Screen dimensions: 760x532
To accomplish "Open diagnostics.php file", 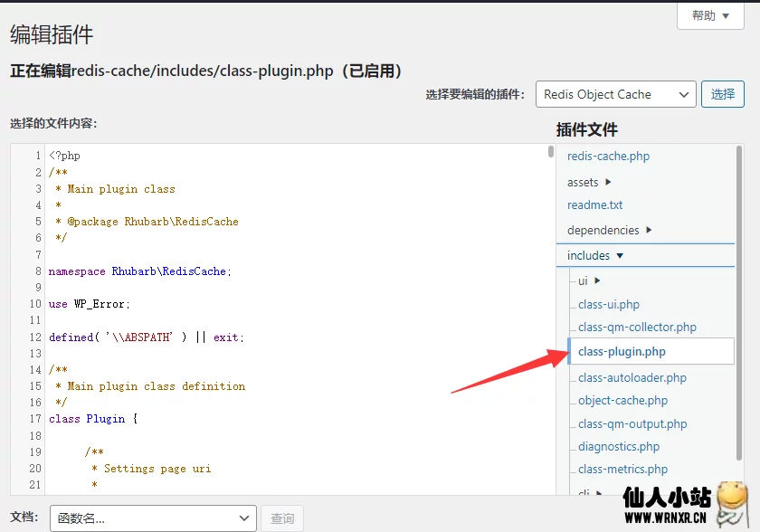I will (x=619, y=446).
